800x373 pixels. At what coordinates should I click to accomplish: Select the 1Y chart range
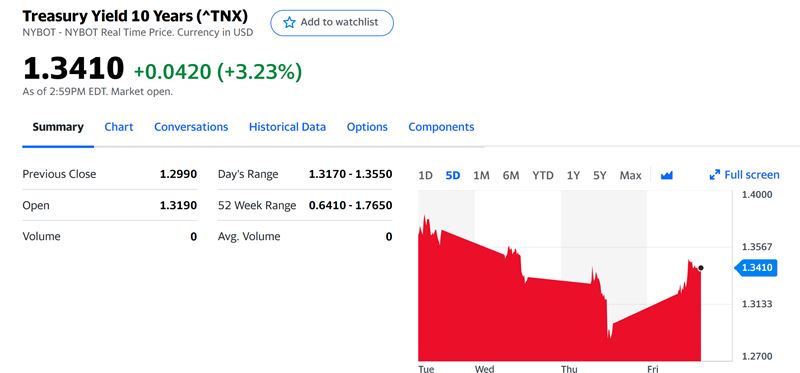pyautogui.click(x=573, y=176)
